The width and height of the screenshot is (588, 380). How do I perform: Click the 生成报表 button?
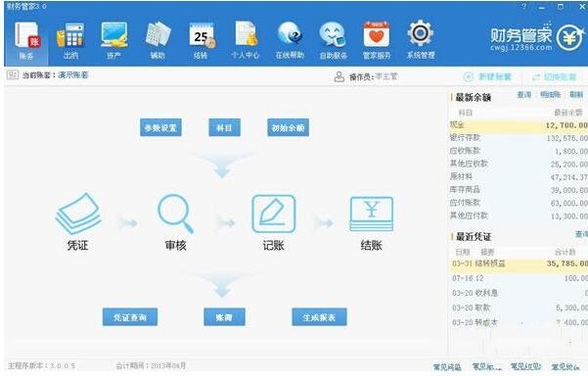point(319,317)
